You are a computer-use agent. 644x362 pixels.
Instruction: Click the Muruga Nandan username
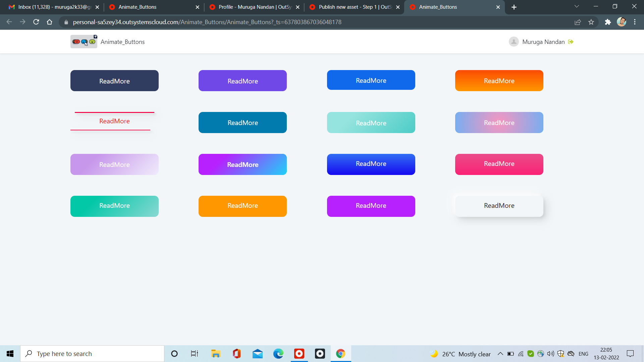[x=543, y=42]
